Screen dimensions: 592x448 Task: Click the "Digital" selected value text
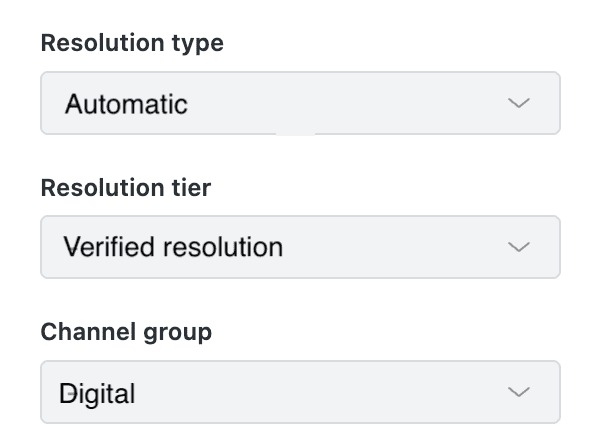coord(97,394)
